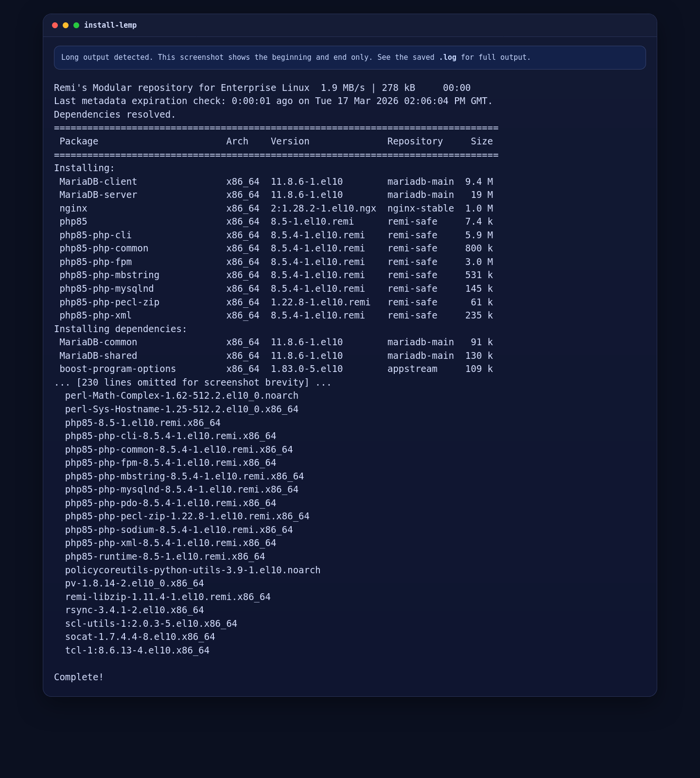Viewport: 700px width, 778px height.
Task: Click the Size column header
Action: tap(482, 141)
